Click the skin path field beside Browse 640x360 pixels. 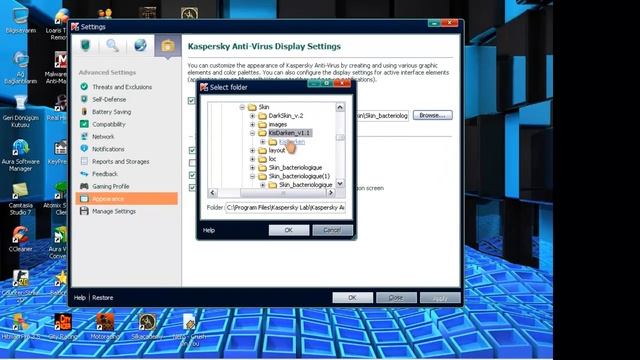coord(382,116)
